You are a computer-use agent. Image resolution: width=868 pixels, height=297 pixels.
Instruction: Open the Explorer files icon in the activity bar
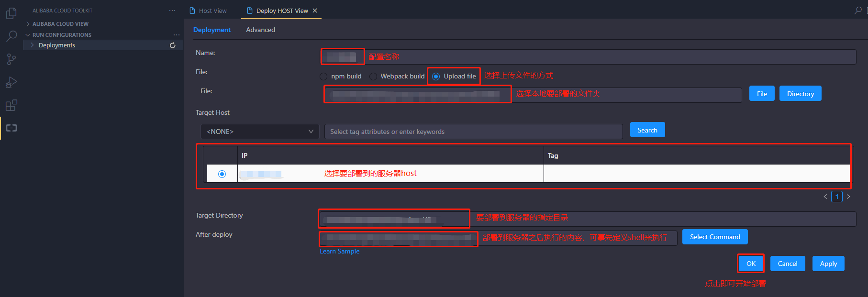click(x=11, y=13)
